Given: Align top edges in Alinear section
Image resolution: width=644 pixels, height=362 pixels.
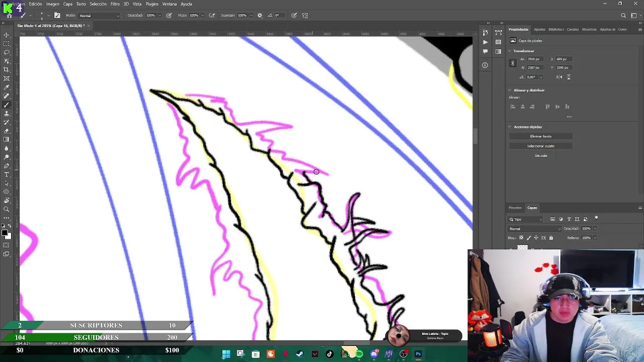Looking at the screenshot, I should coord(547,107).
